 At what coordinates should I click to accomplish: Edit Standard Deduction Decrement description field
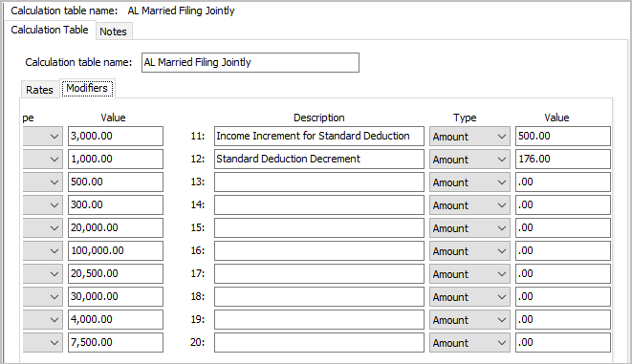319,159
